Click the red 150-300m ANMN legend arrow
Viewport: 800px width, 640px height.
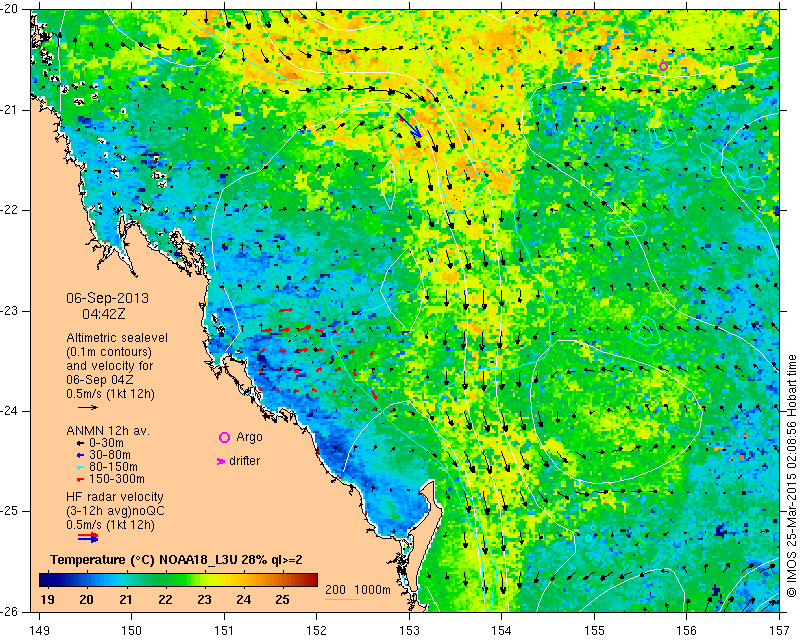80,479
